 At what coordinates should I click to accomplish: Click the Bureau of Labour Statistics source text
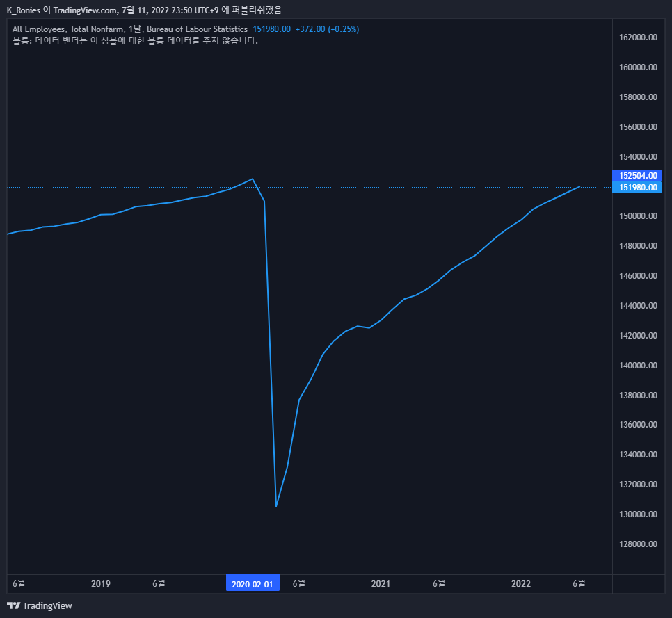pyautogui.click(x=197, y=29)
